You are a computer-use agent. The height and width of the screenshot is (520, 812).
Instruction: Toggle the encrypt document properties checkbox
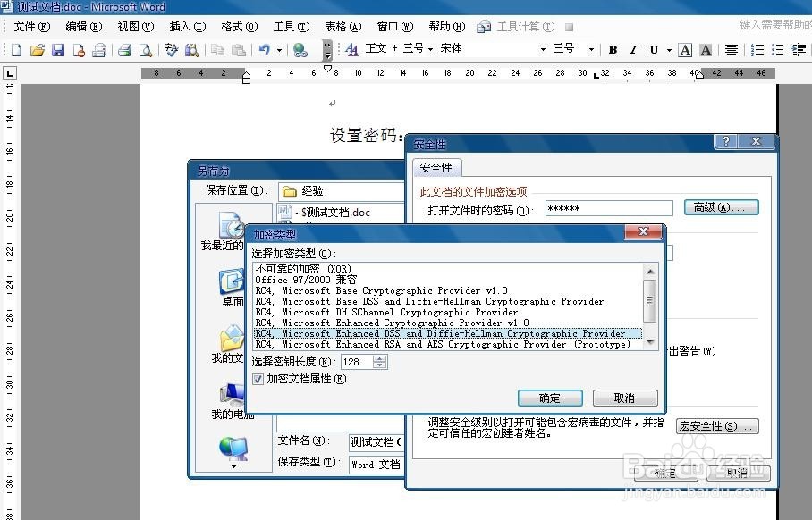pos(258,379)
